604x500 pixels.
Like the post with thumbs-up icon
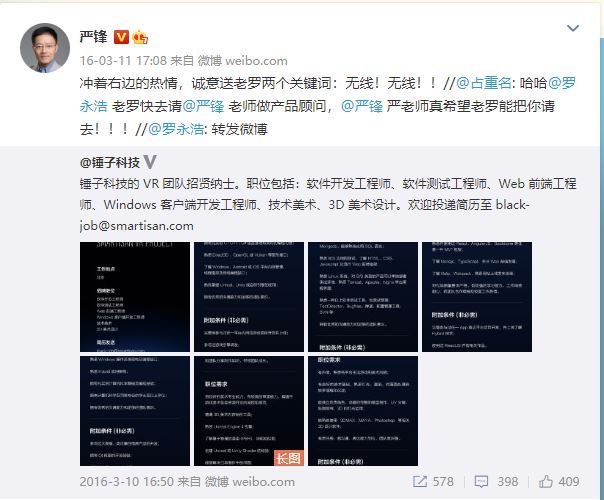(545, 482)
